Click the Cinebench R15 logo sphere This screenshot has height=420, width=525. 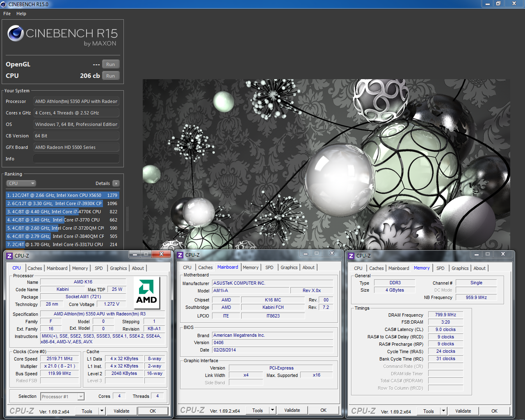[16, 33]
